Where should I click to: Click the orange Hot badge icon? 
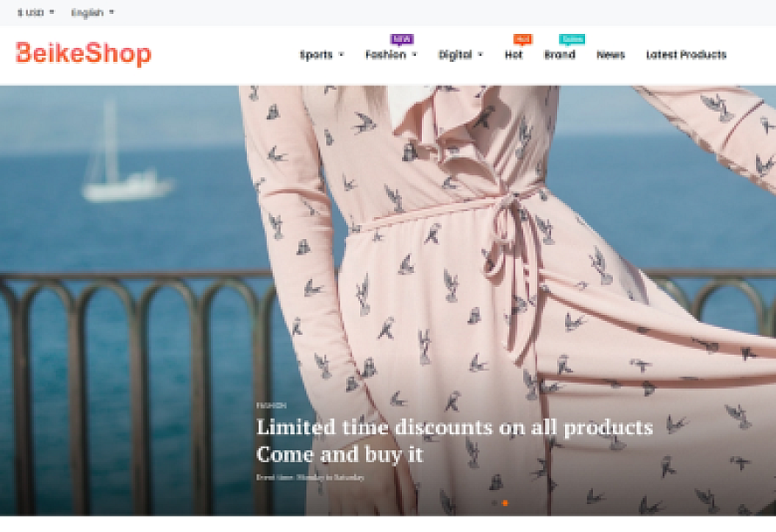[x=522, y=39]
